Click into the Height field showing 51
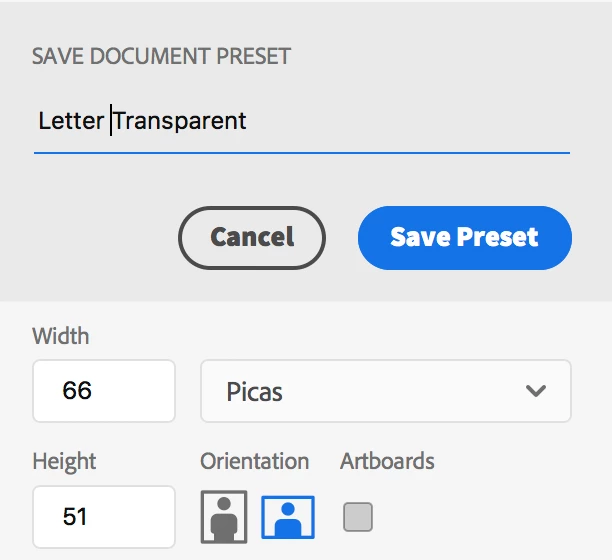 pyautogui.click(x=104, y=517)
